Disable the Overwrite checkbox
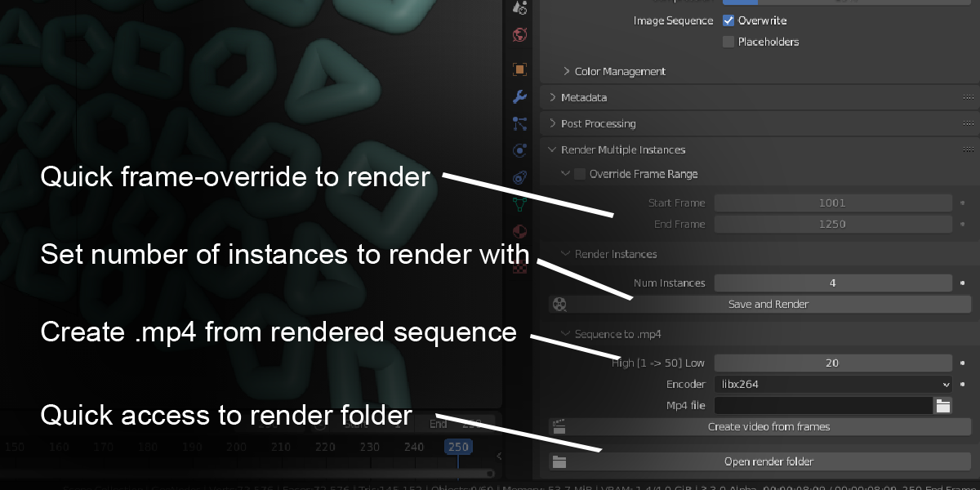The height and width of the screenshot is (490, 980). click(x=728, y=20)
